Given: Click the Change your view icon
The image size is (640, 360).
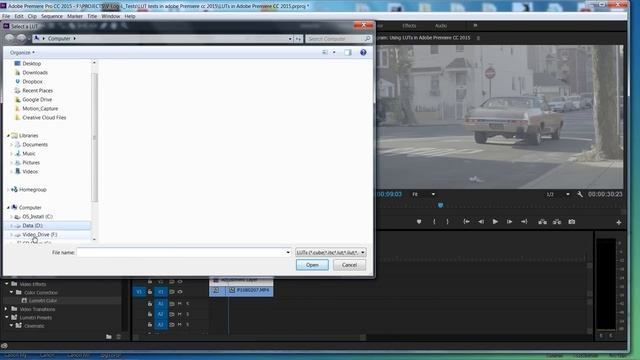Looking at the screenshot, I should coord(325,52).
